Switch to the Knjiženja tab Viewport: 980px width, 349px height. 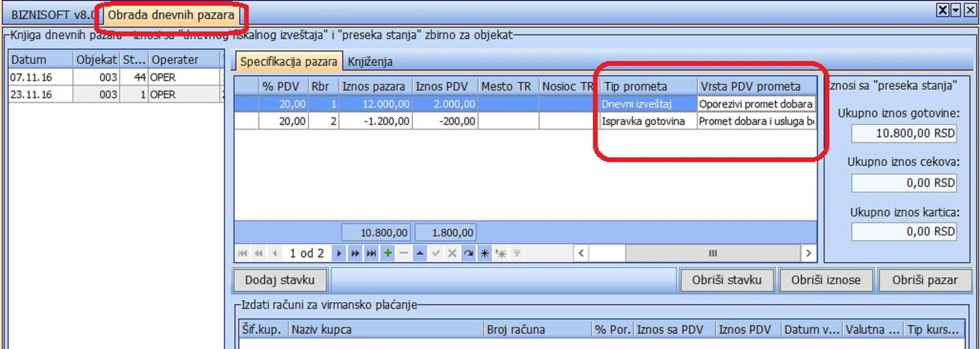tap(370, 62)
